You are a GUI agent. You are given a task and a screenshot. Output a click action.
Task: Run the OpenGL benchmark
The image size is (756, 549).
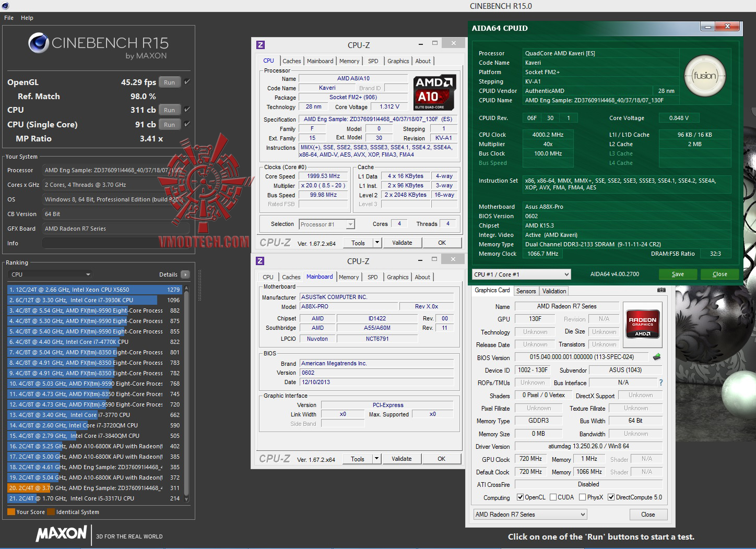tap(170, 82)
